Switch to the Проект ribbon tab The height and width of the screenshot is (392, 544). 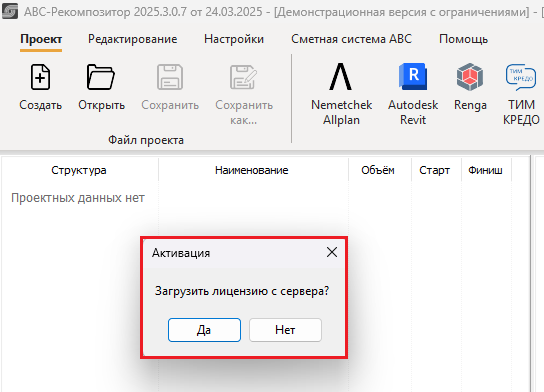(41, 39)
